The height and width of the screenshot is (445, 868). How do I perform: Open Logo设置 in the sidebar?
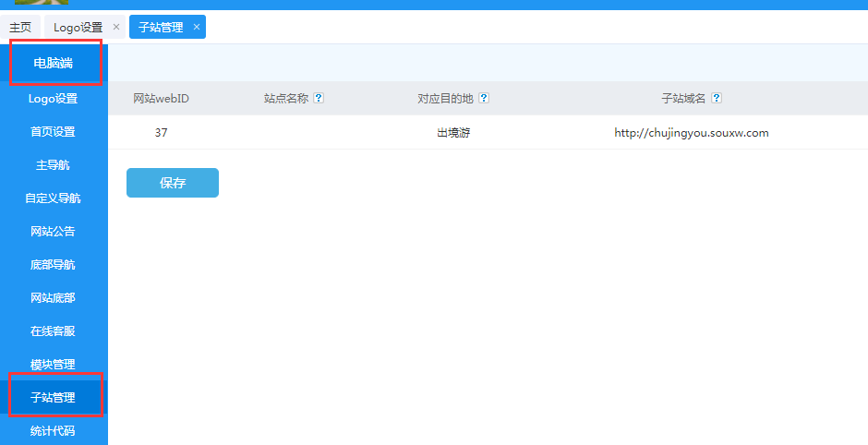tap(54, 99)
